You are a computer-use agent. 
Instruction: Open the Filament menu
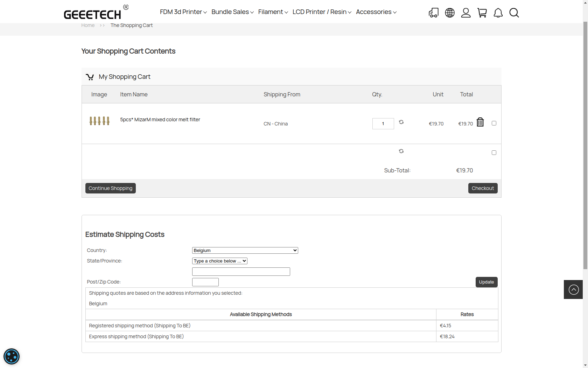point(273,12)
